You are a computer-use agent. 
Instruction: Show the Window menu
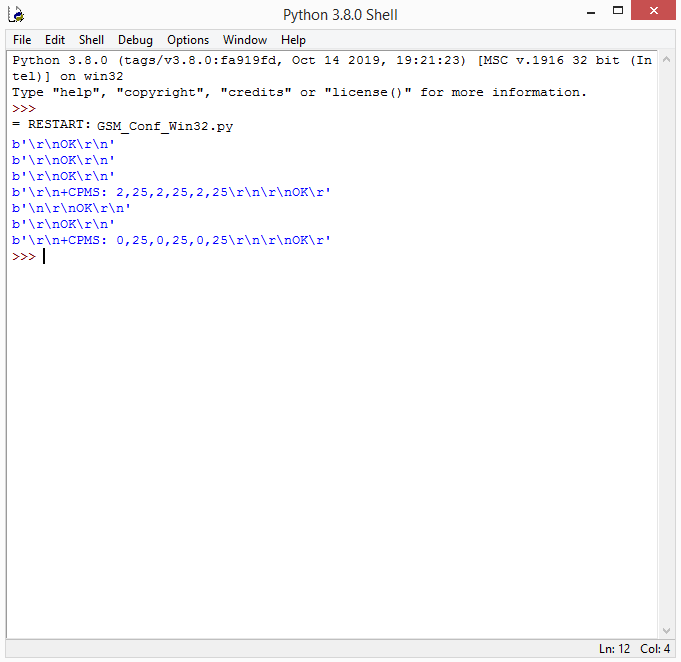click(x=244, y=40)
